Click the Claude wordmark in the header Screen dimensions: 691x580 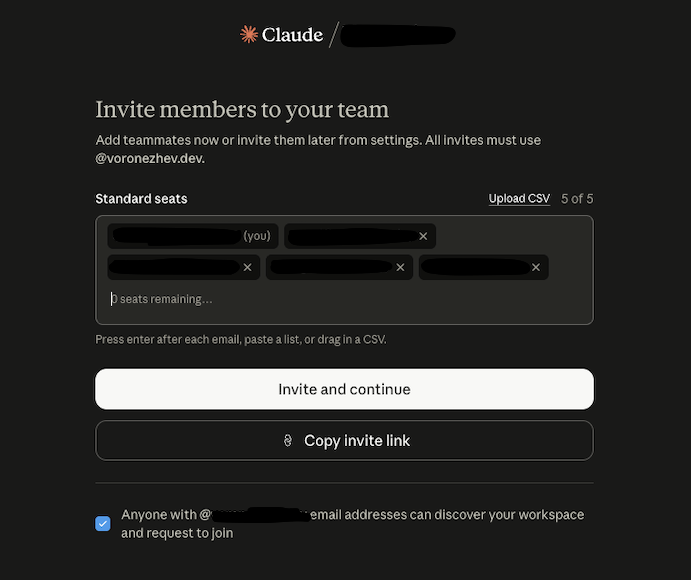(x=292, y=35)
